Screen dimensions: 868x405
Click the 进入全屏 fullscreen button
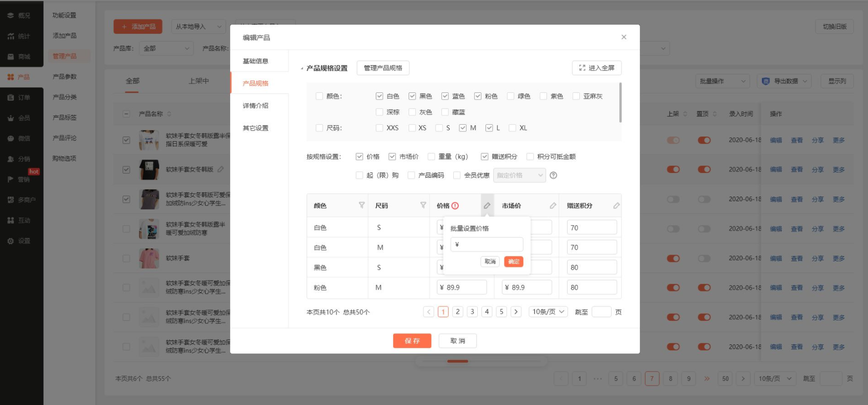point(596,68)
